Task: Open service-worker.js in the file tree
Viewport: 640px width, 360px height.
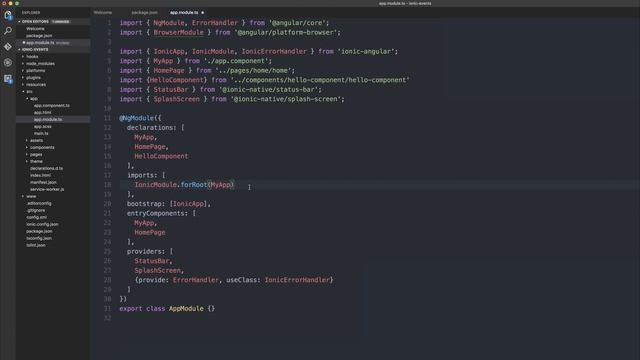Action: [x=47, y=189]
